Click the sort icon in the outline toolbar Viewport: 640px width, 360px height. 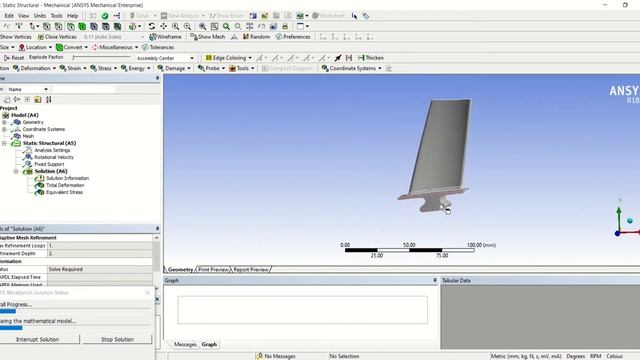[49, 99]
